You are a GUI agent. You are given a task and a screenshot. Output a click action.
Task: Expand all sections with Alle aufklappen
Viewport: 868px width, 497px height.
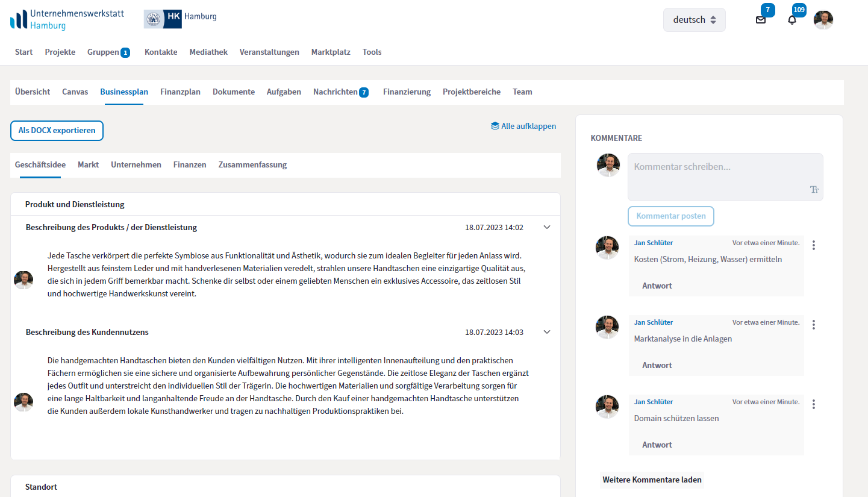523,127
